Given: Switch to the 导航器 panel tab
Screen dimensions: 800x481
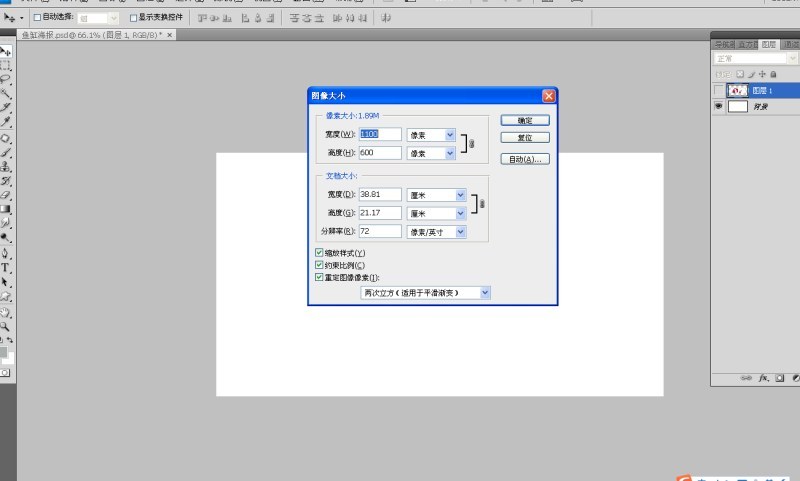Looking at the screenshot, I should tap(724, 44).
